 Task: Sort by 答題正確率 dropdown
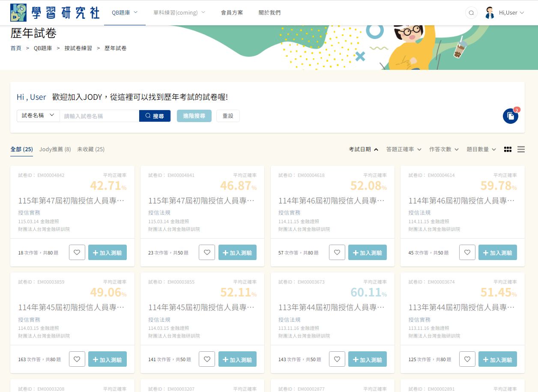(x=404, y=150)
